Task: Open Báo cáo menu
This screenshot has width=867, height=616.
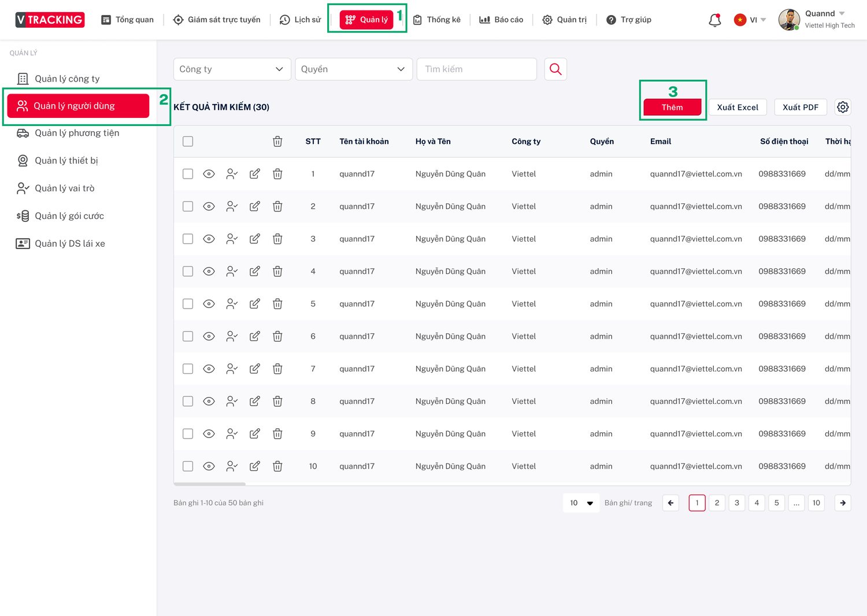Action: 501,20
